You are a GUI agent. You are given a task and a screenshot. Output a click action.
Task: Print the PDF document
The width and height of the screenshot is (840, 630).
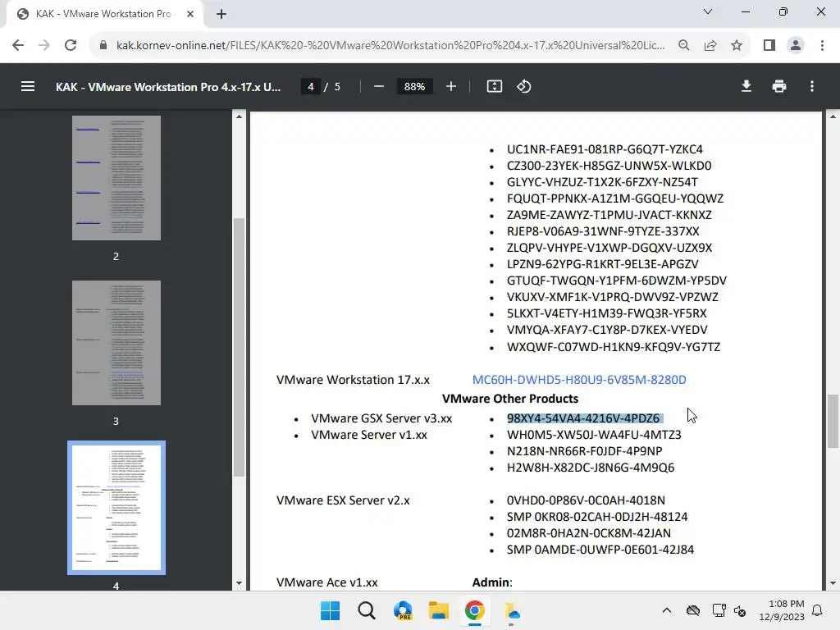[779, 86]
